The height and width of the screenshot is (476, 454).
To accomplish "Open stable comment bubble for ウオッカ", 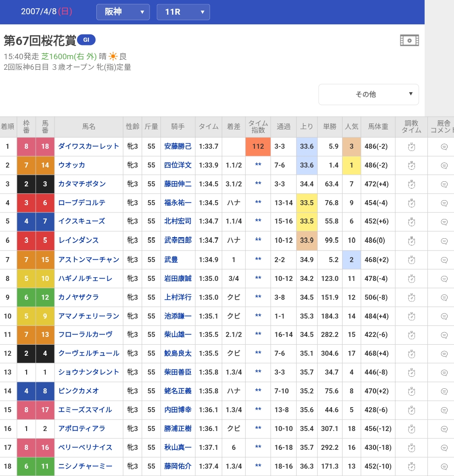I will click(444, 166).
